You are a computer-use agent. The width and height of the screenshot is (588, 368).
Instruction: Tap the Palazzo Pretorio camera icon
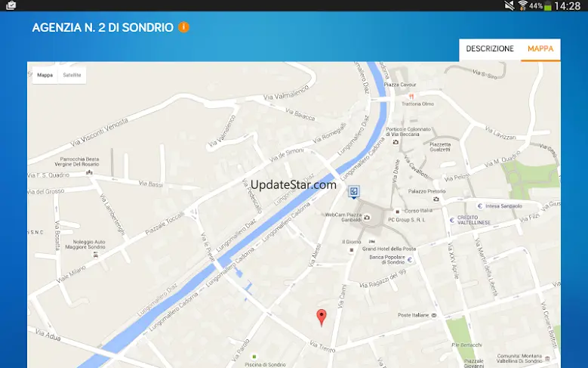point(436,199)
